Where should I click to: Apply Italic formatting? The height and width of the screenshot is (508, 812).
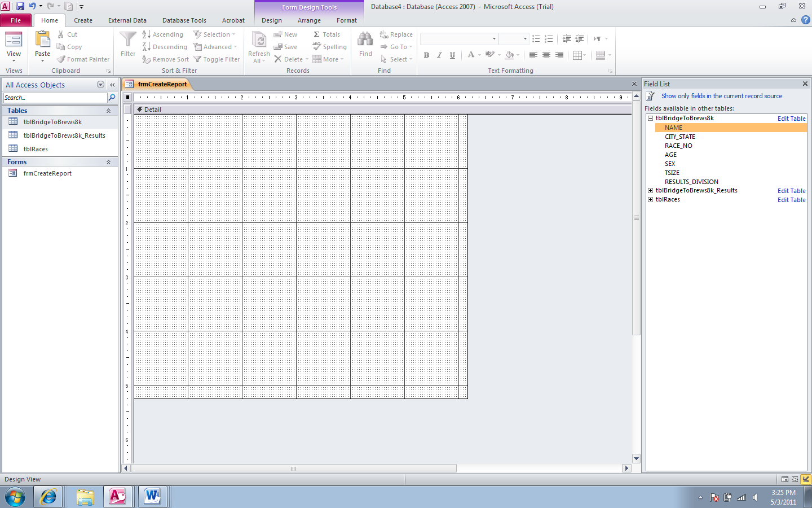point(439,55)
